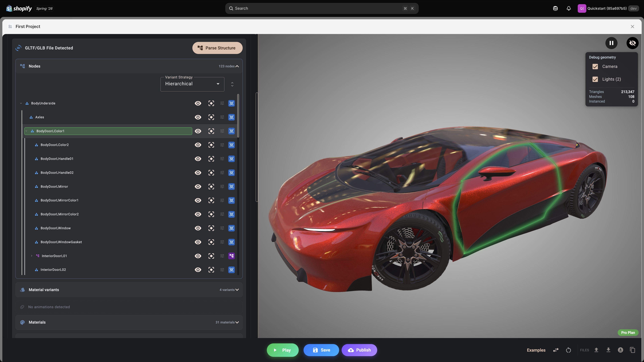Click the Shopify logo
Image resolution: width=644 pixels, height=362 pixels.
(x=19, y=9)
